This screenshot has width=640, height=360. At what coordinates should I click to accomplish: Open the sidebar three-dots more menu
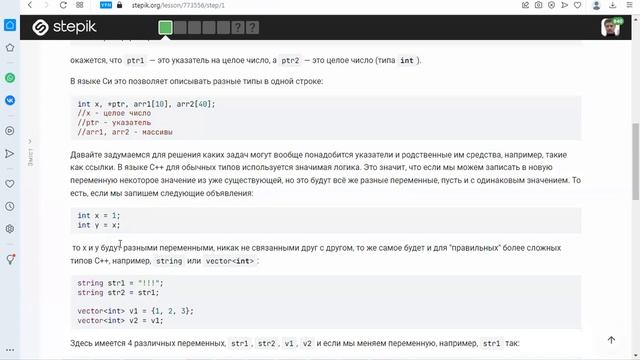click(10, 350)
